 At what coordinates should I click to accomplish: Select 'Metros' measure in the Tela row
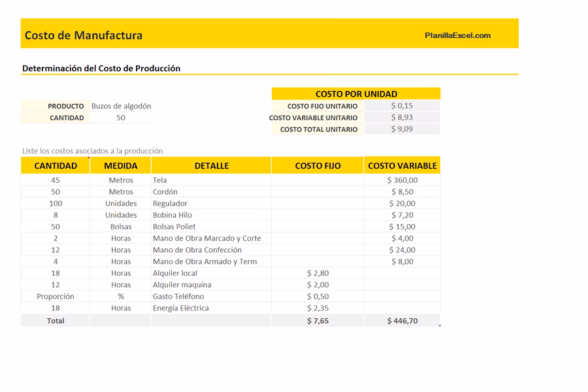(x=121, y=180)
